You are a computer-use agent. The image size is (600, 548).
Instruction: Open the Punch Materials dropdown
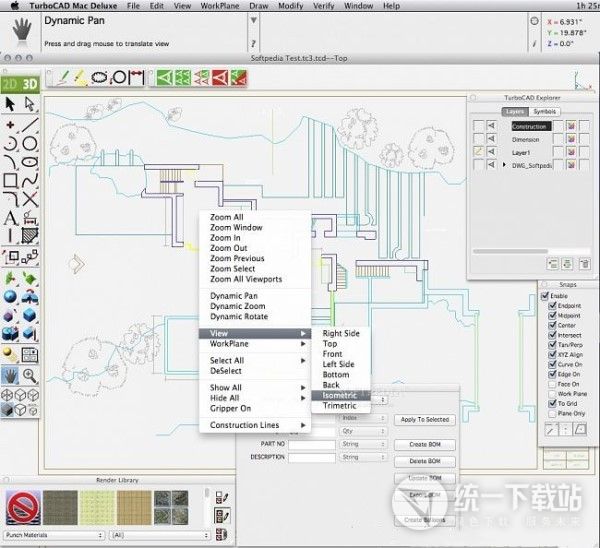click(x=54, y=535)
